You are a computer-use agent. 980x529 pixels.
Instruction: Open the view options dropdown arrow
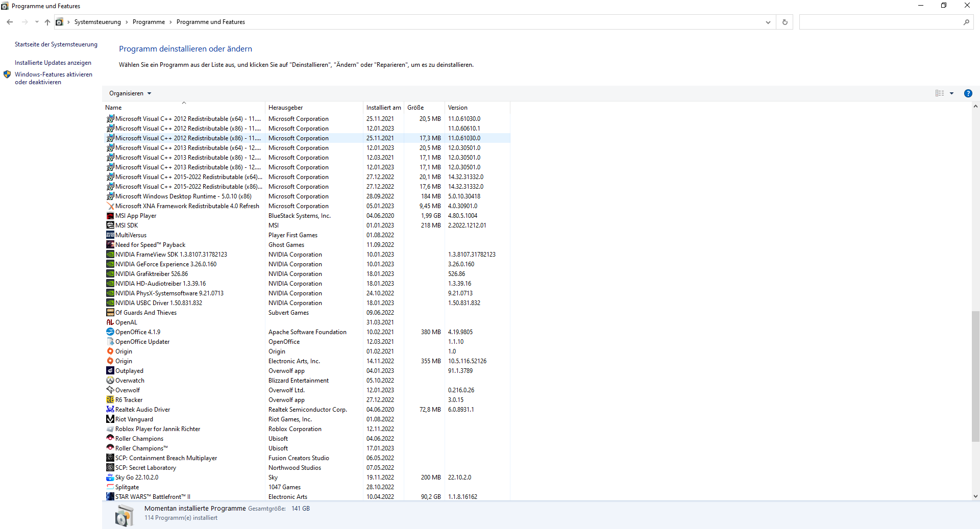click(951, 93)
